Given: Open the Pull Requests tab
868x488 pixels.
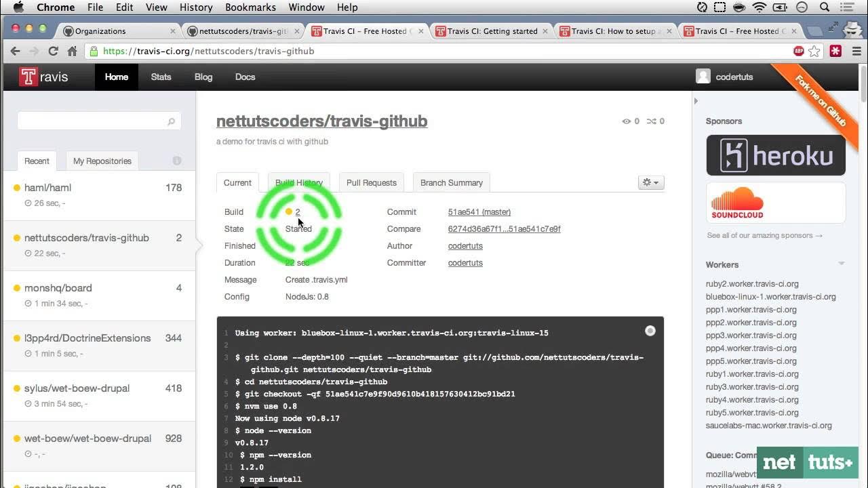Looking at the screenshot, I should point(372,182).
